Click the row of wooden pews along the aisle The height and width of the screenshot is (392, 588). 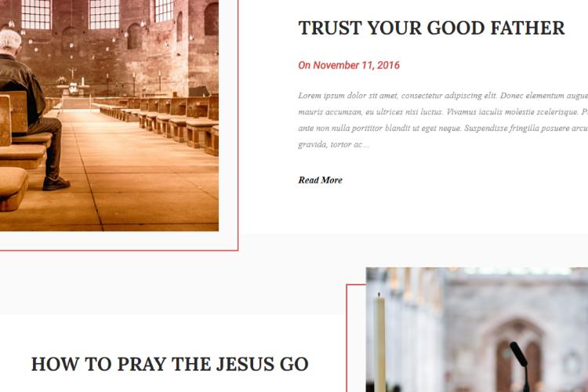pos(158,120)
